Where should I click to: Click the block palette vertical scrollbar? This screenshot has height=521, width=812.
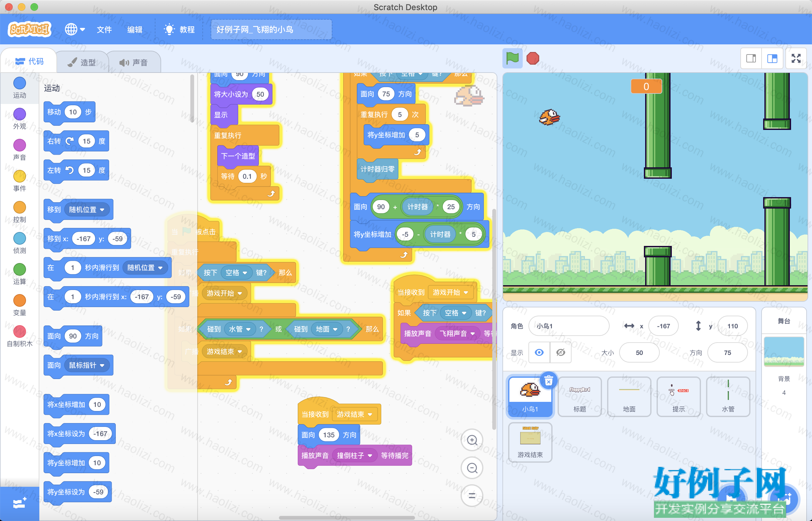pos(192,99)
